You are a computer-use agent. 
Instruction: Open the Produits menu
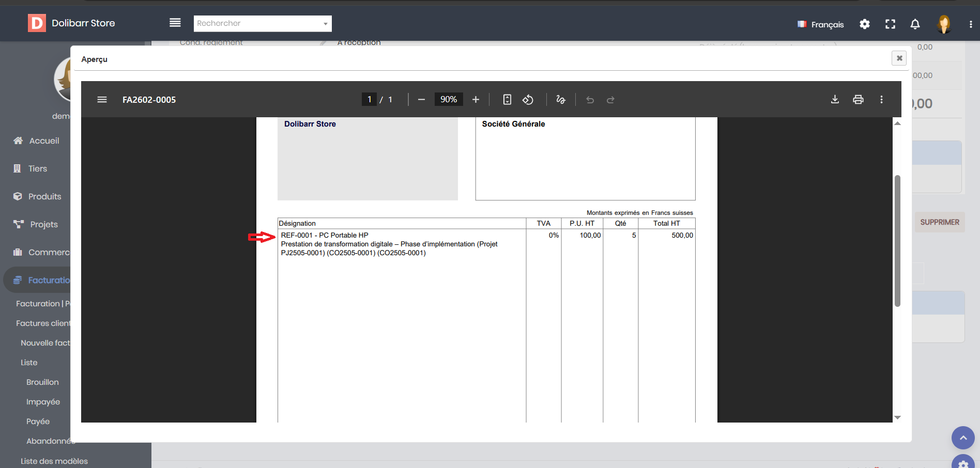click(x=44, y=196)
